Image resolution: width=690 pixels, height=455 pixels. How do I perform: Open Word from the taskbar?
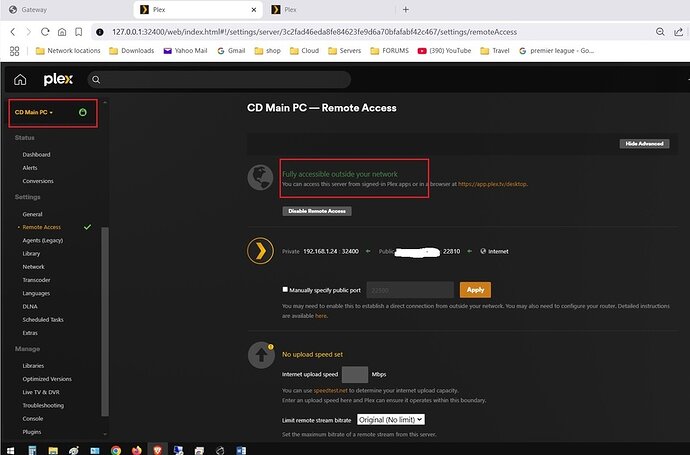(x=241, y=450)
